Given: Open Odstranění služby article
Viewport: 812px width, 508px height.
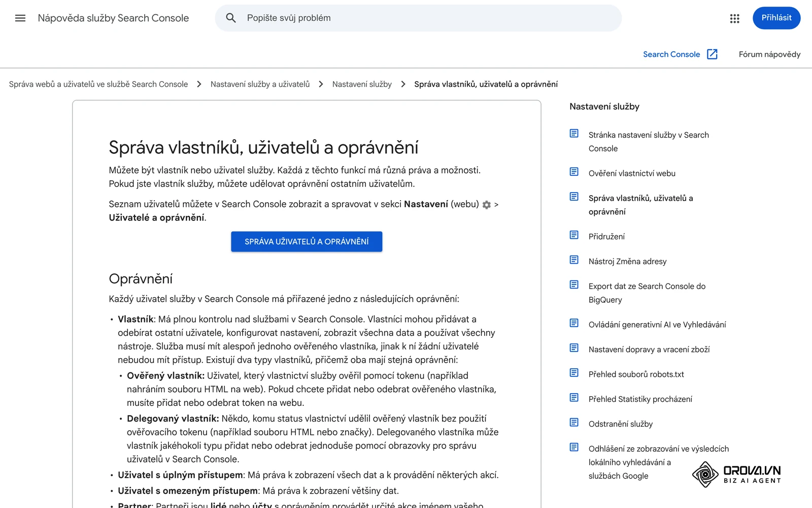Looking at the screenshot, I should [x=621, y=424].
